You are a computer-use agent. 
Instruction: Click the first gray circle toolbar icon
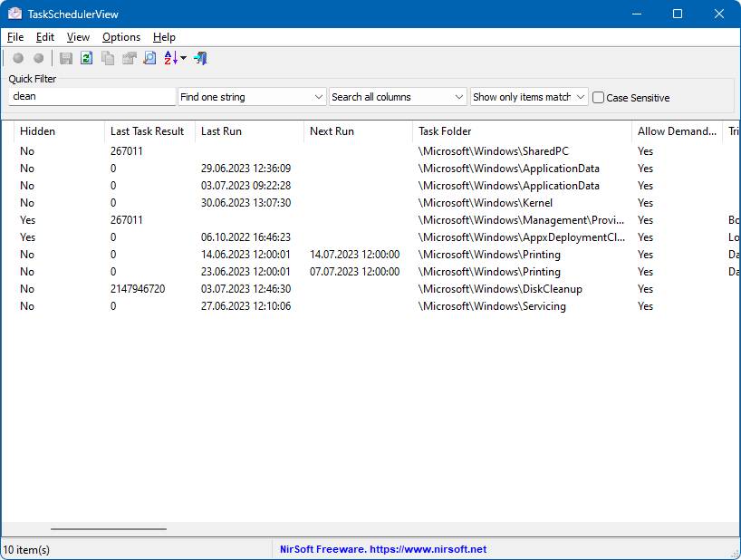click(18, 58)
